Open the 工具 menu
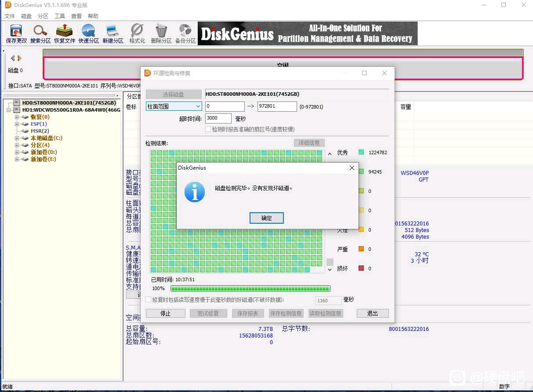This screenshot has width=533, height=392. pos(60,16)
